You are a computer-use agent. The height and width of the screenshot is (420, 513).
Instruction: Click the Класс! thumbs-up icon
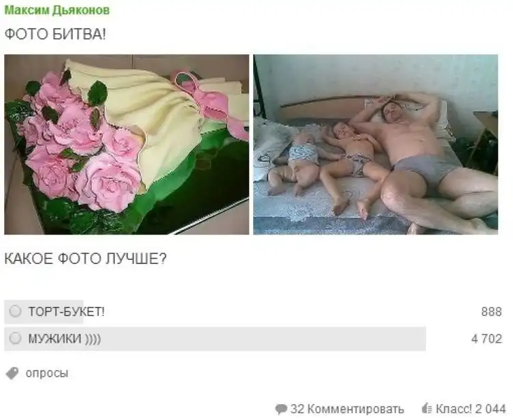[427, 408]
